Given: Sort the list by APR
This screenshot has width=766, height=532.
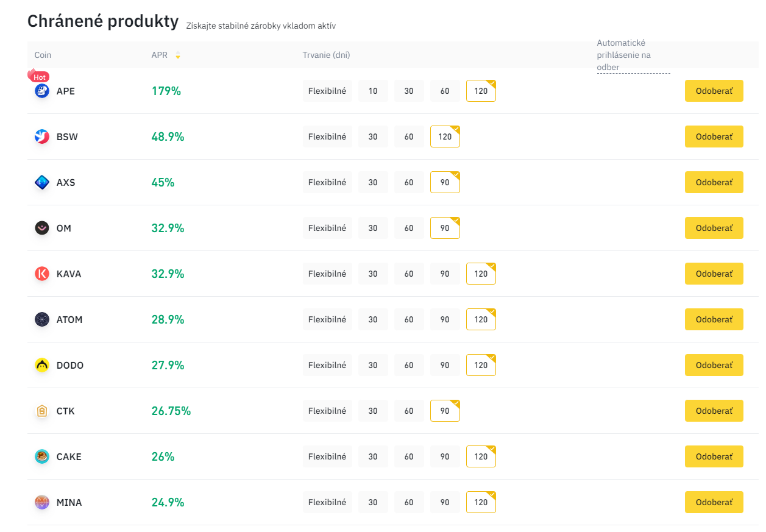Looking at the screenshot, I should tap(177, 55).
